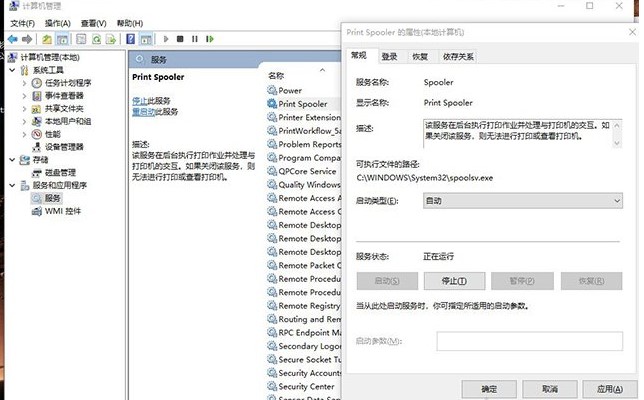Select the Print Spooler service row

tap(304, 104)
